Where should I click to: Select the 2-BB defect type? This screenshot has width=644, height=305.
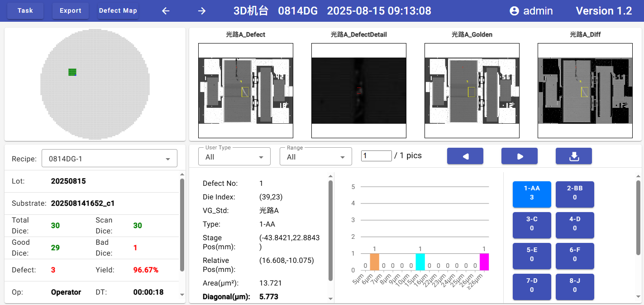click(x=575, y=193)
